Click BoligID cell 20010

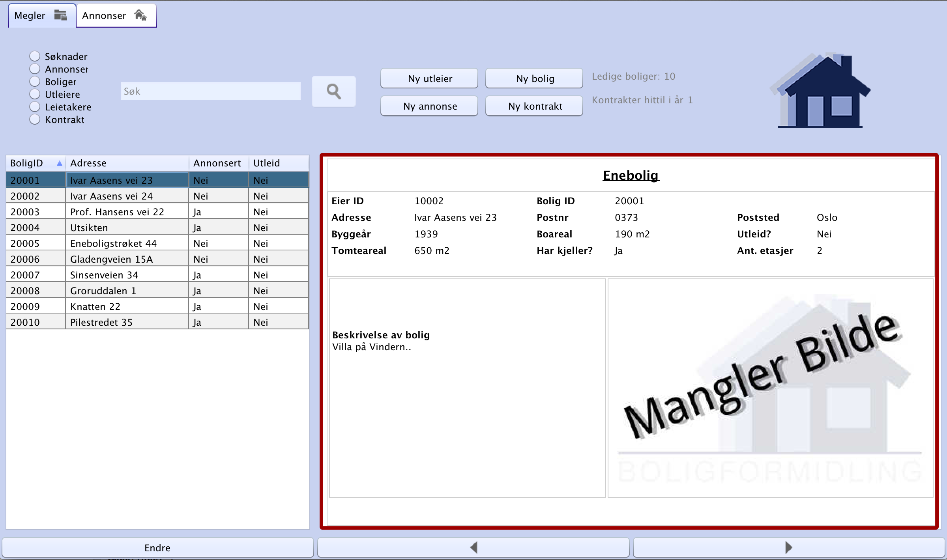click(x=36, y=322)
